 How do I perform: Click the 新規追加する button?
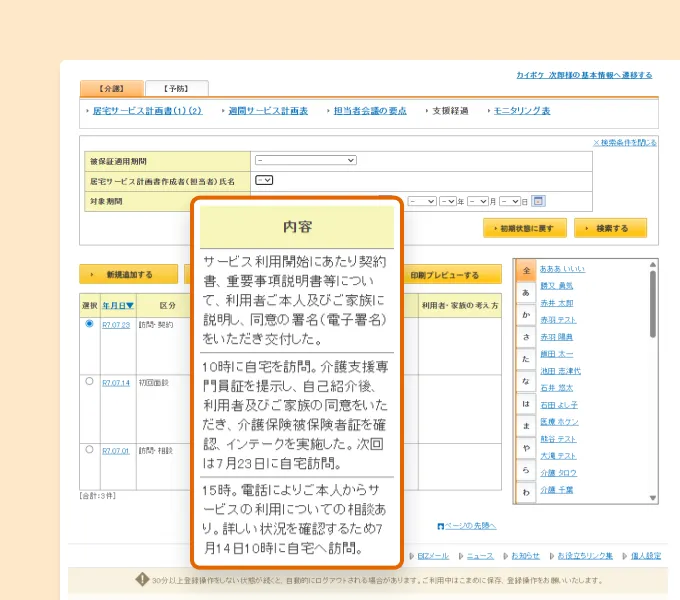pyautogui.click(x=128, y=274)
